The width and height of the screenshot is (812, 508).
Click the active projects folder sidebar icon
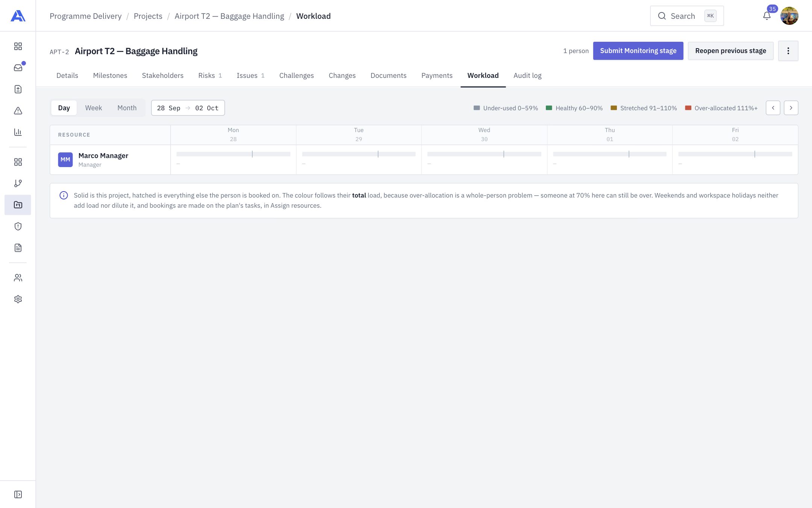18,205
